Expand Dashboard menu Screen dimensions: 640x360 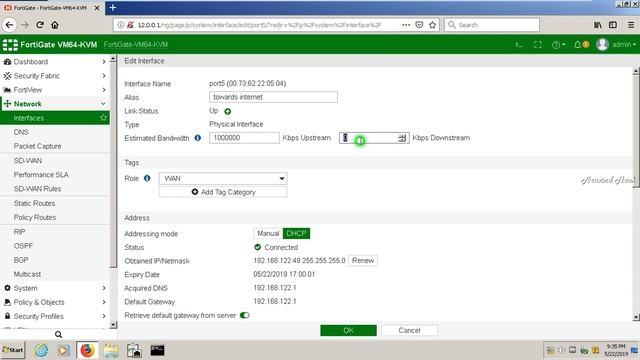(x=55, y=62)
